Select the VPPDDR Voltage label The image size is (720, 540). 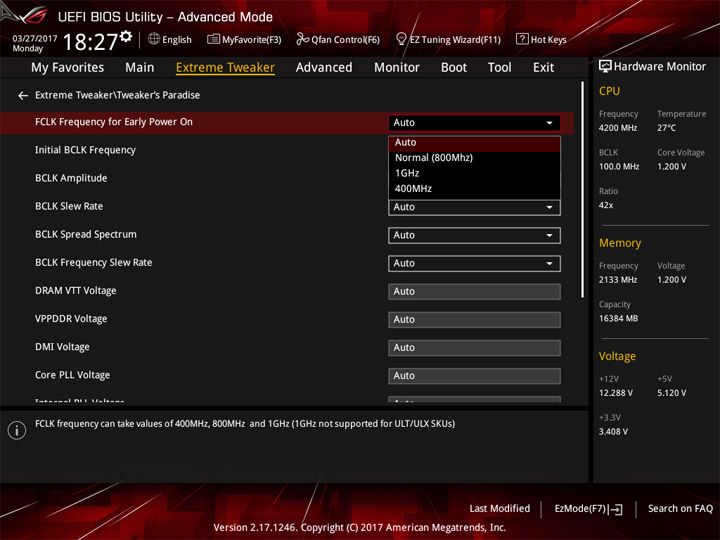pyautogui.click(x=71, y=319)
